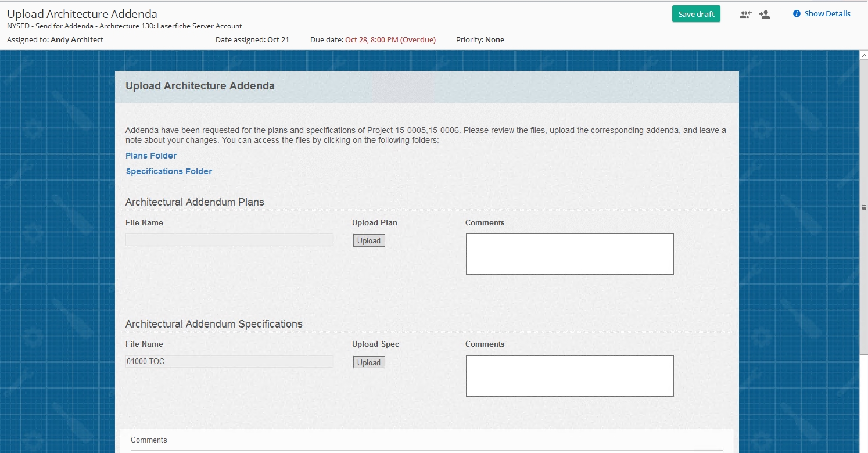Click the bottom Comments text field

coord(426,451)
